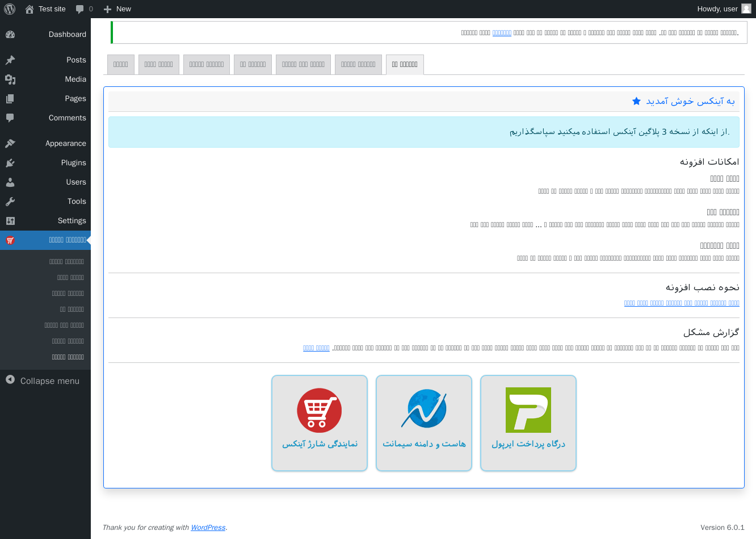This screenshot has width=756, height=539.
Task: Click the heading text به آینکس خوش آمدید
Action: [690, 101]
